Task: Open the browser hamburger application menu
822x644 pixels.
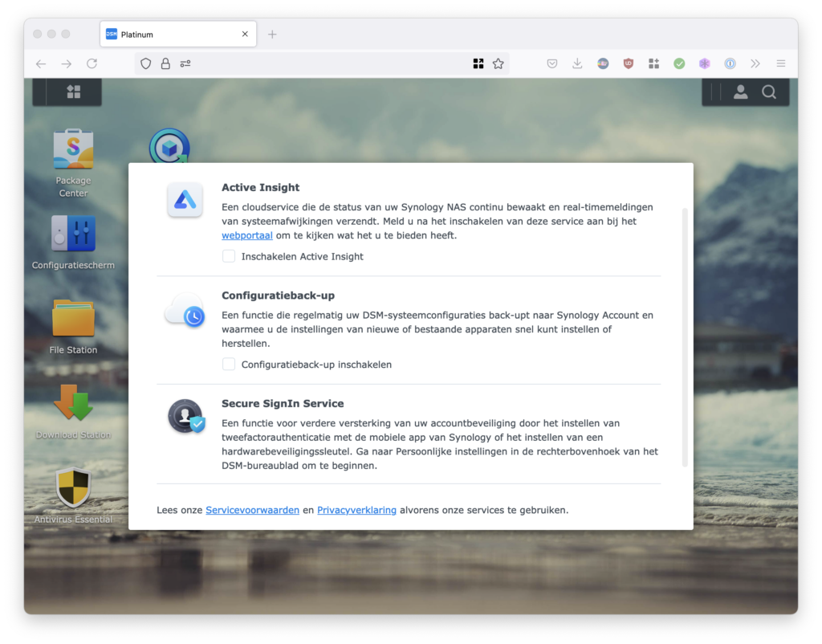Action: tap(780, 64)
